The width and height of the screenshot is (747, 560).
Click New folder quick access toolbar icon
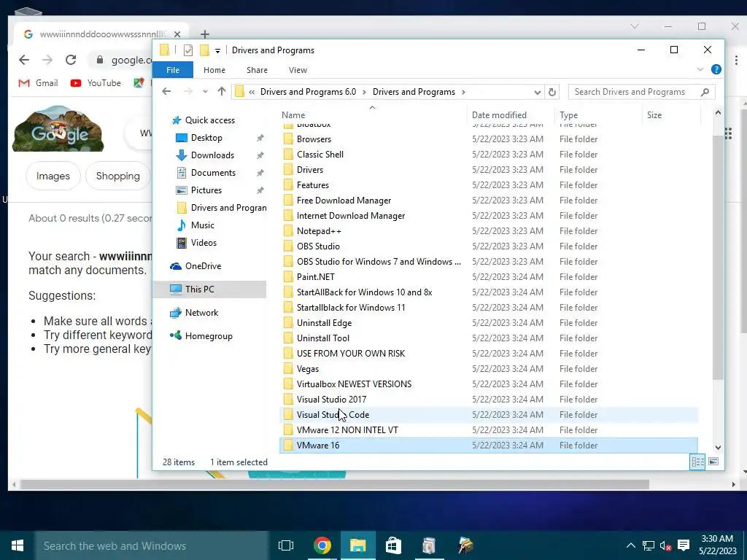(x=204, y=50)
